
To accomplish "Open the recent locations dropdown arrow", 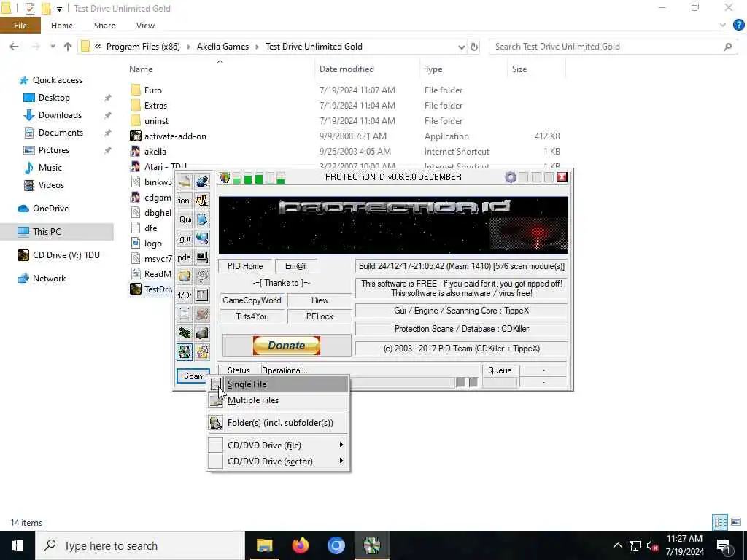I will 53,47.
